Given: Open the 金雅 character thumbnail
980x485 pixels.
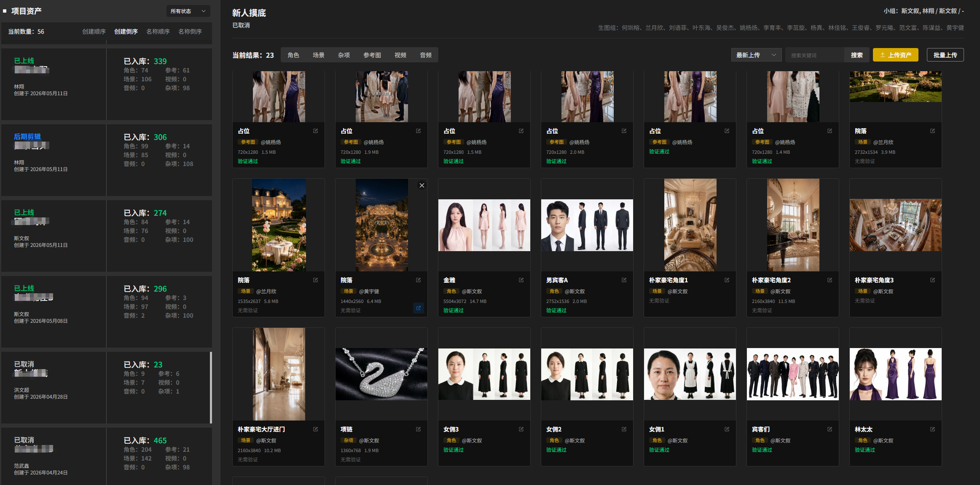Looking at the screenshot, I should click(484, 225).
